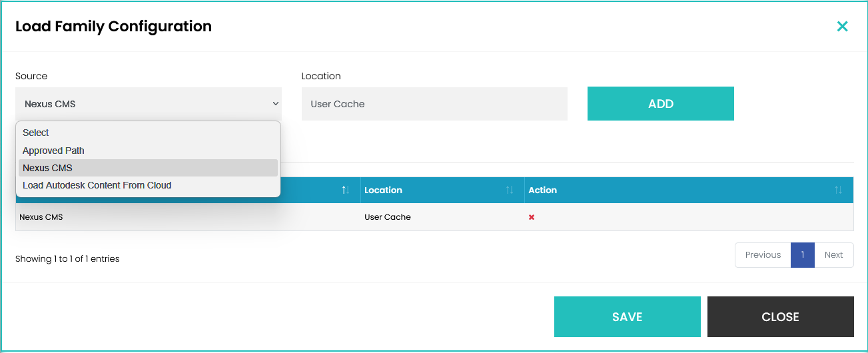The height and width of the screenshot is (353, 868).
Task: Choose 'Select' option in Source list
Action: (x=36, y=133)
